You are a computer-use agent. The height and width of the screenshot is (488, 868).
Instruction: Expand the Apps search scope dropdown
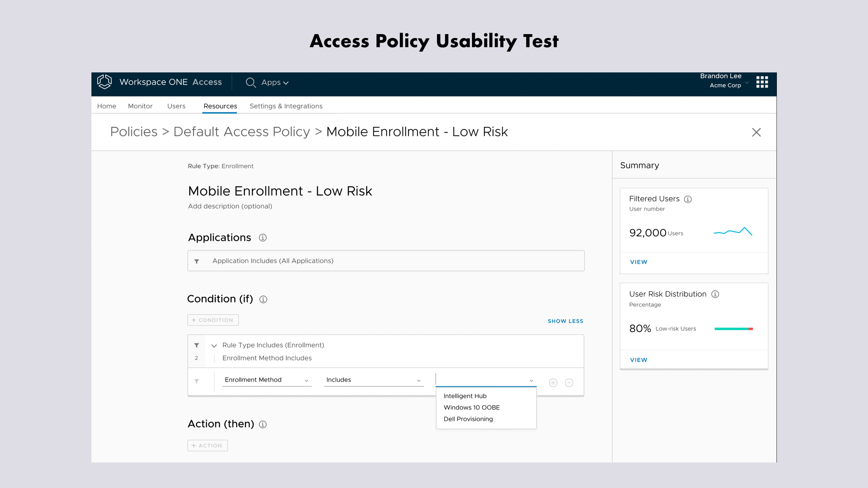coord(275,82)
